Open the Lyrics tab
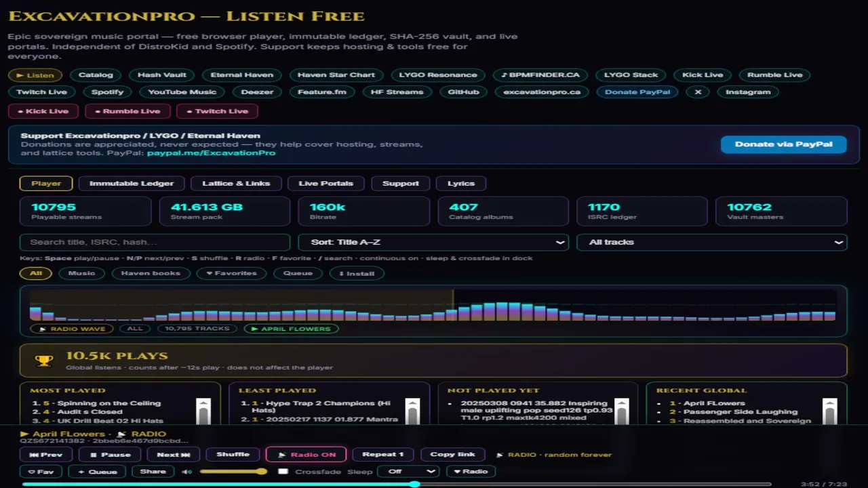This screenshot has height=488, width=868. pyautogui.click(x=461, y=183)
